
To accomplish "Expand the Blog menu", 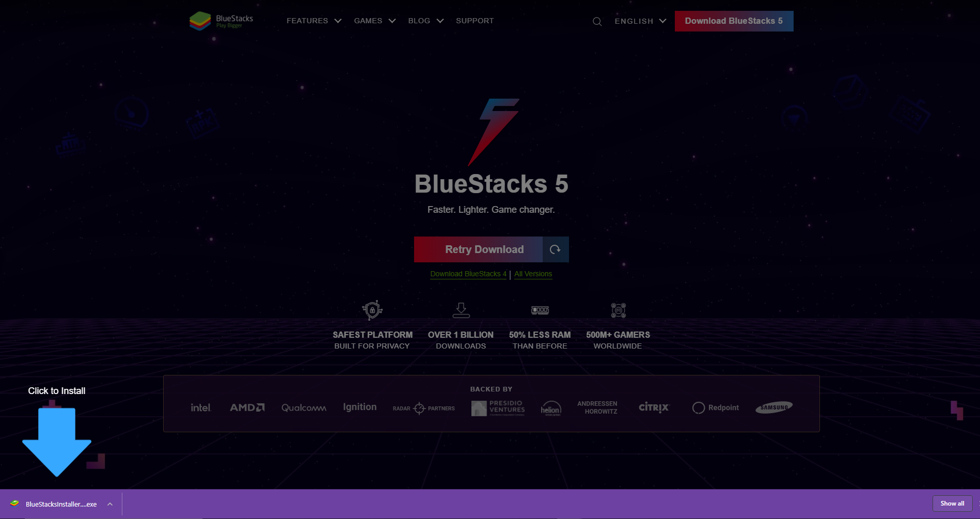I will (x=426, y=21).
